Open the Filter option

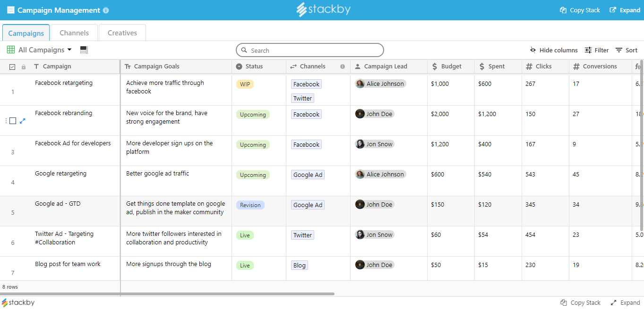click(597, 50)
